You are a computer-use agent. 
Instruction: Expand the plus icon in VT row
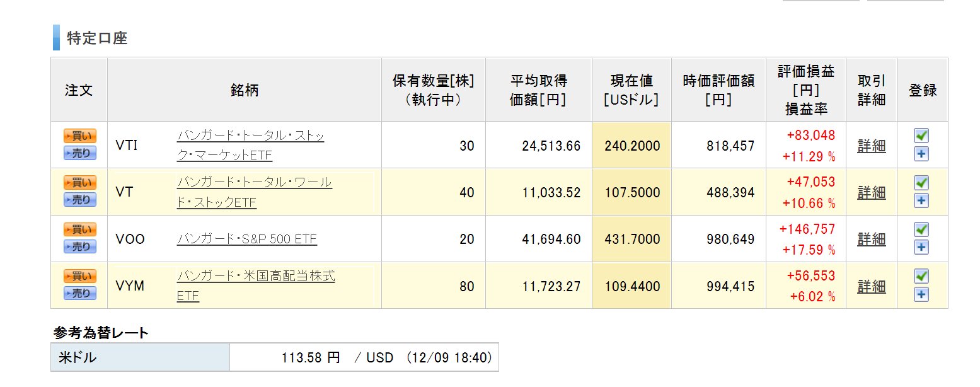point(921,200)
